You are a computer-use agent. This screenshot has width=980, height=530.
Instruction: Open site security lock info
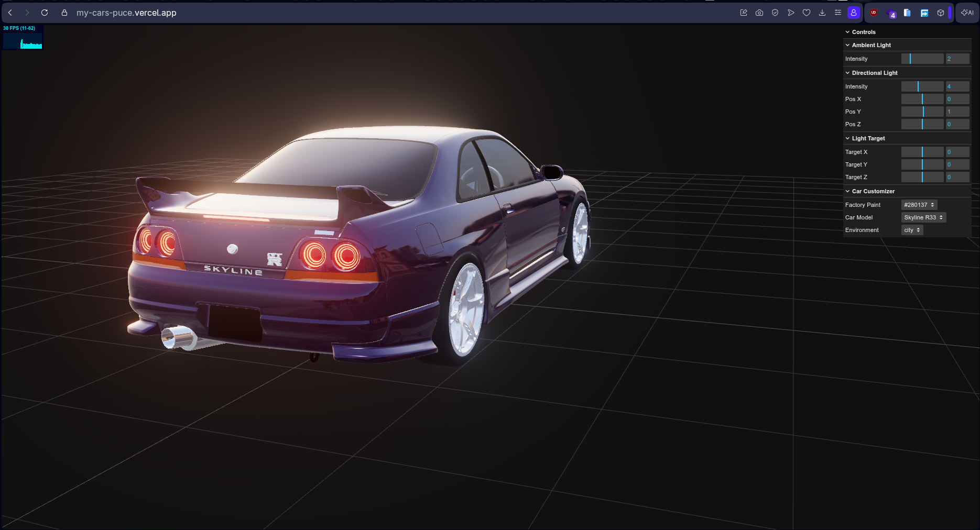[64, 13]
